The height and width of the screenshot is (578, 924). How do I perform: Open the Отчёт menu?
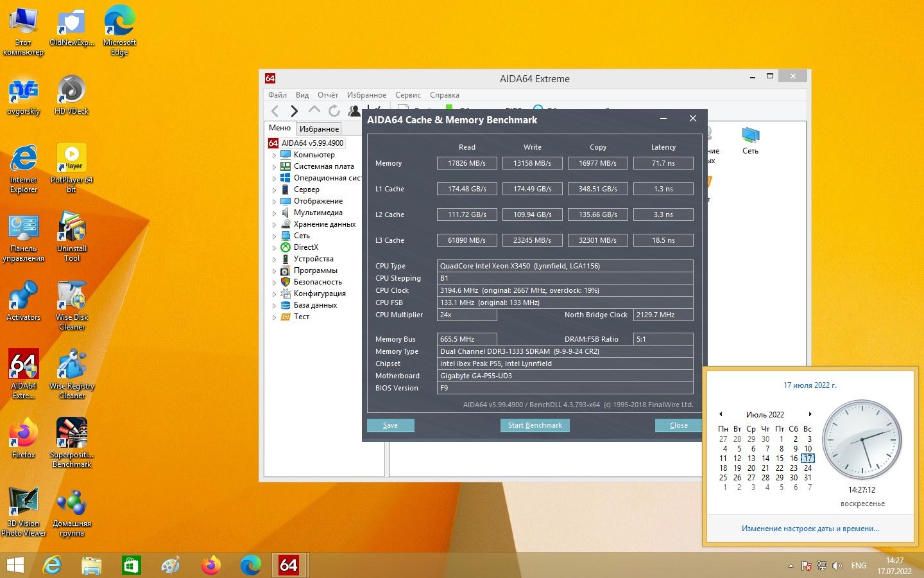point(327,94)
